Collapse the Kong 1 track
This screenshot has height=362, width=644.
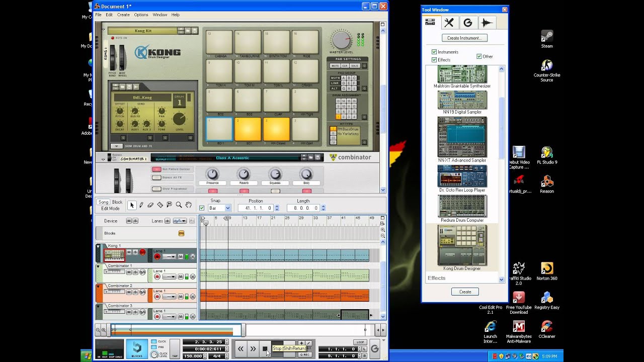98,246
